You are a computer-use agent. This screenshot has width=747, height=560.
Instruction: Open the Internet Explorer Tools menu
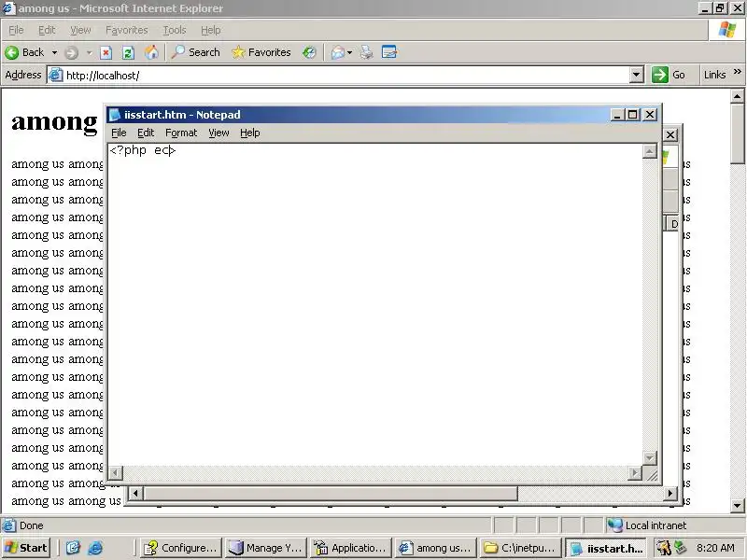175,30
